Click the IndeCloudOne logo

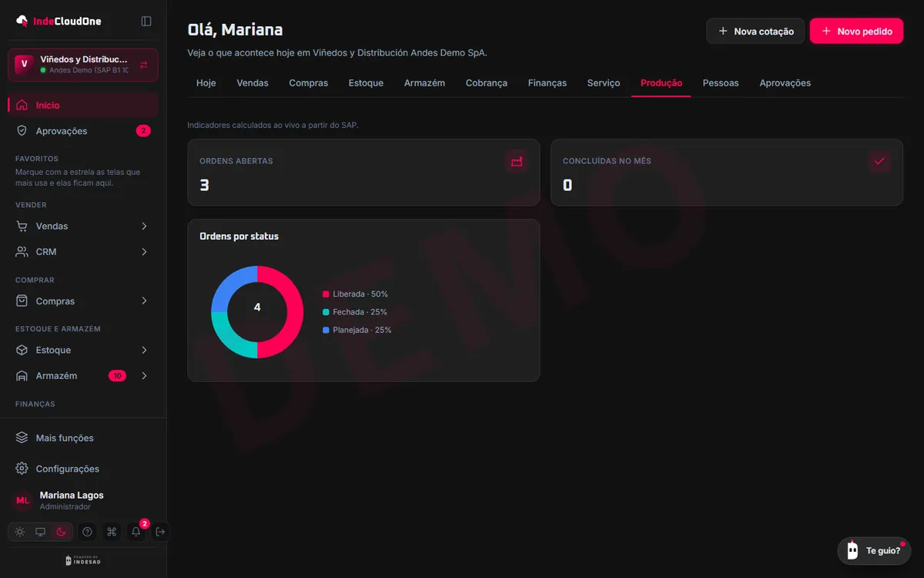click(x=59, y=21)
